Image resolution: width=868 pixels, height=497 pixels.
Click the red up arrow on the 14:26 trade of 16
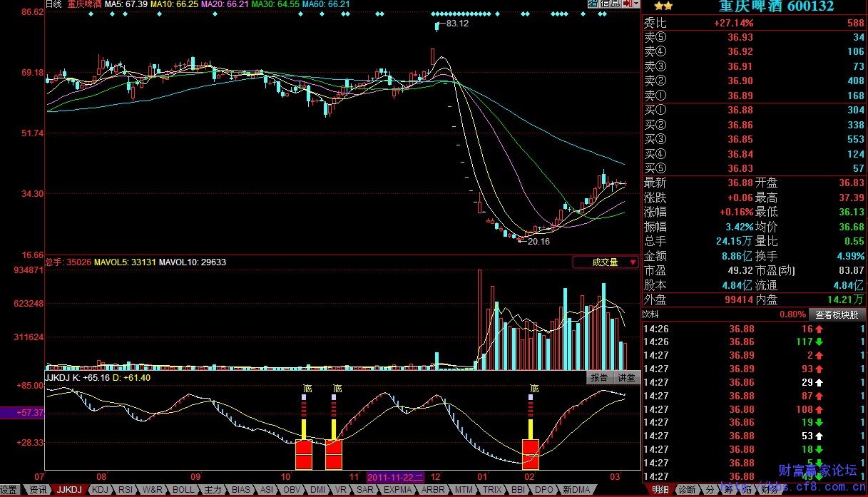pos(819,329)
